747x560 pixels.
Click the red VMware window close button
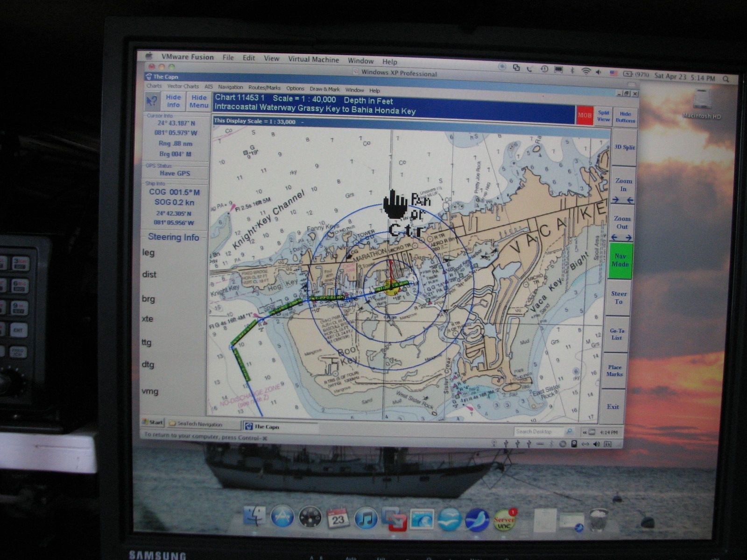pos(151,67)
